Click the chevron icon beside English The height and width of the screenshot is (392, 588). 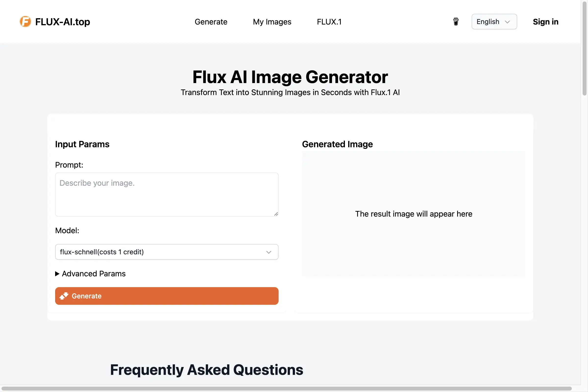pyautogui.click(x=508, y=22)
